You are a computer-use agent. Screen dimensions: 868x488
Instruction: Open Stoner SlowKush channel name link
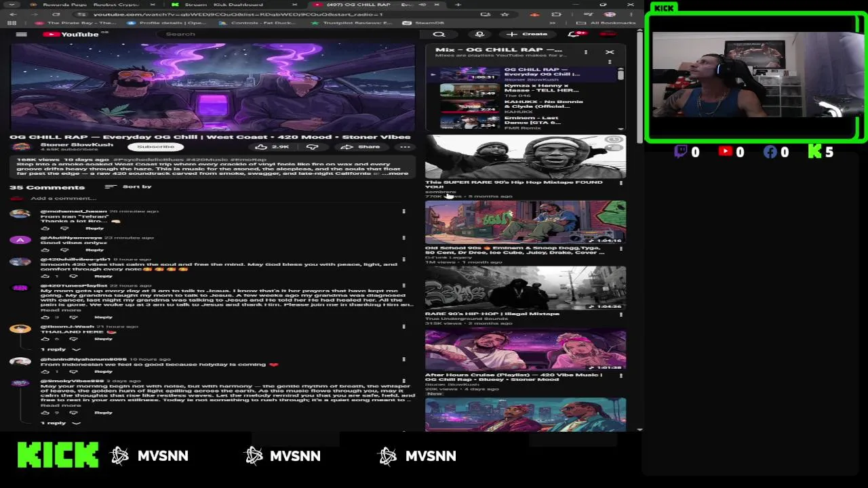[x=77, y=144]
